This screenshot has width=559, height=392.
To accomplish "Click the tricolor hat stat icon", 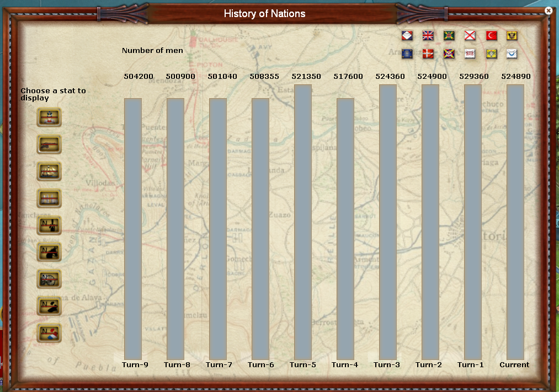I will click(49, 333).
